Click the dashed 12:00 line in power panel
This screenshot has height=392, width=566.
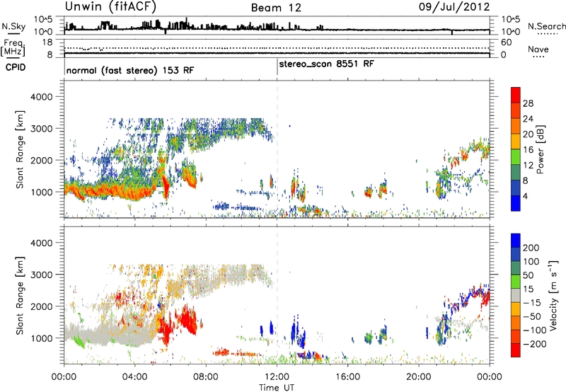pos(277,149)
